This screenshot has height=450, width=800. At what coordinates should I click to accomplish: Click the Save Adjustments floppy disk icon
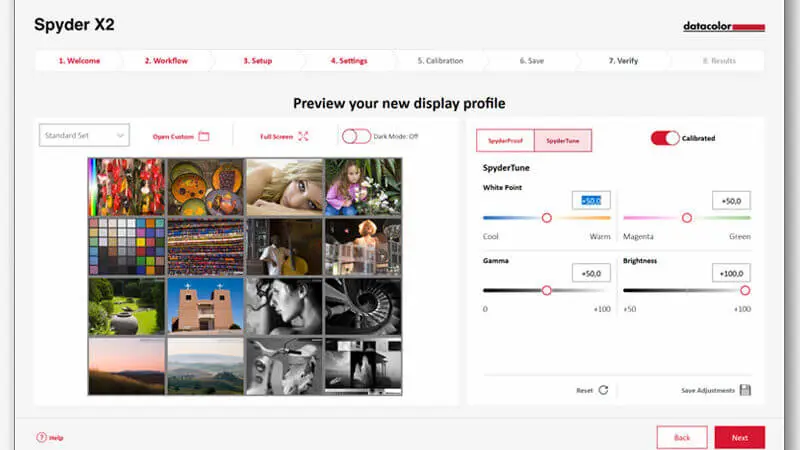[745, 390]
